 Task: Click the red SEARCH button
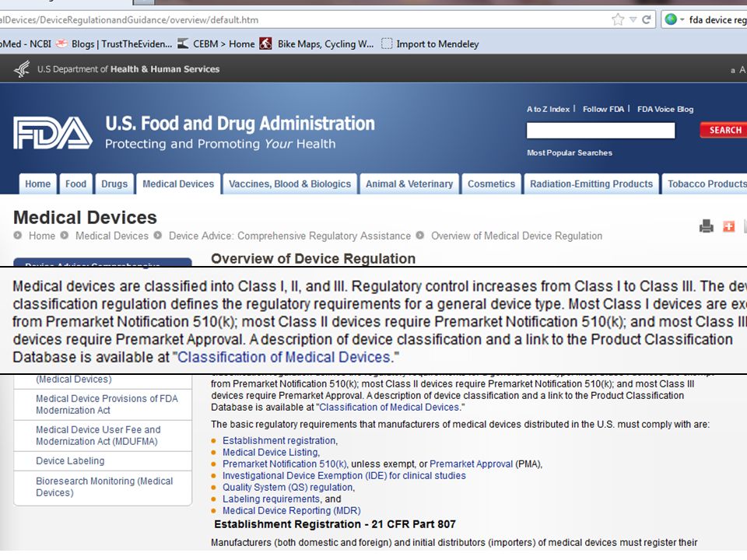[724, 130]
